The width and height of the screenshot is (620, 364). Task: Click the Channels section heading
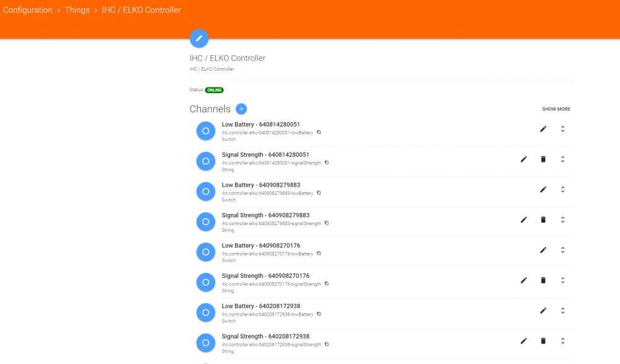pos(210,109)
